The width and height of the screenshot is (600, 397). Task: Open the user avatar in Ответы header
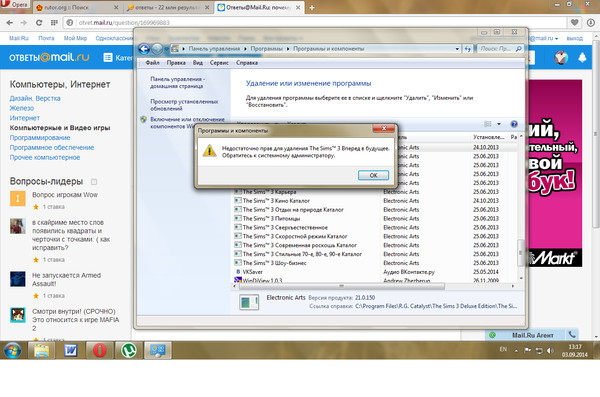[x=561, y=57]
